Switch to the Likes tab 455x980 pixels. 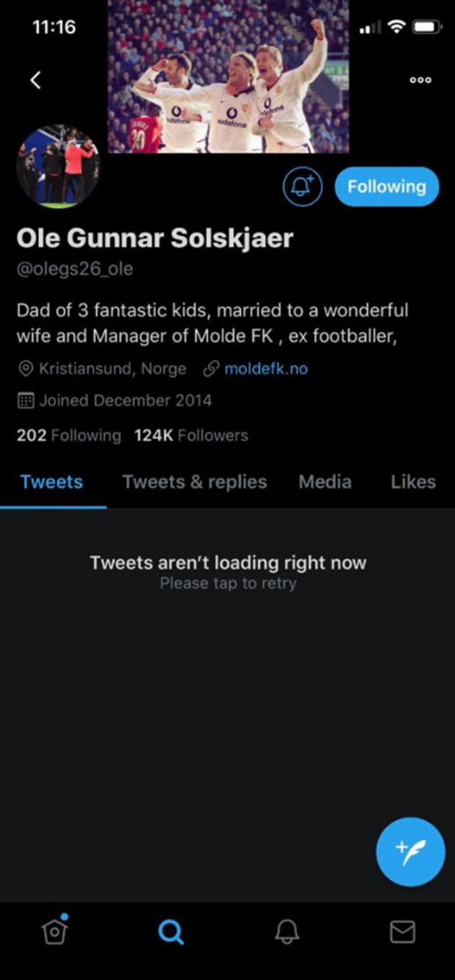click(x=413, y=482)
